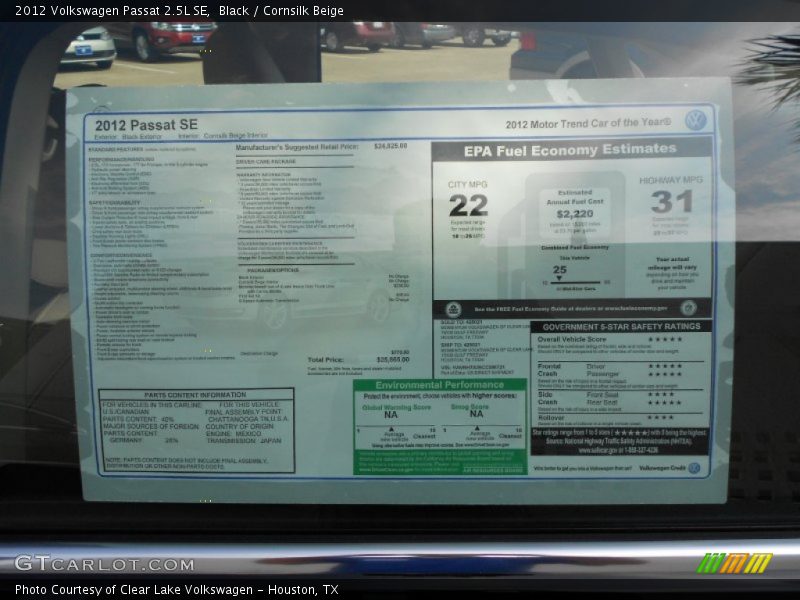Click the Volkswagen logo beside Motor Trend text
Screen dimensions: 800x600
pyautogui.click(x=695, y=121)
